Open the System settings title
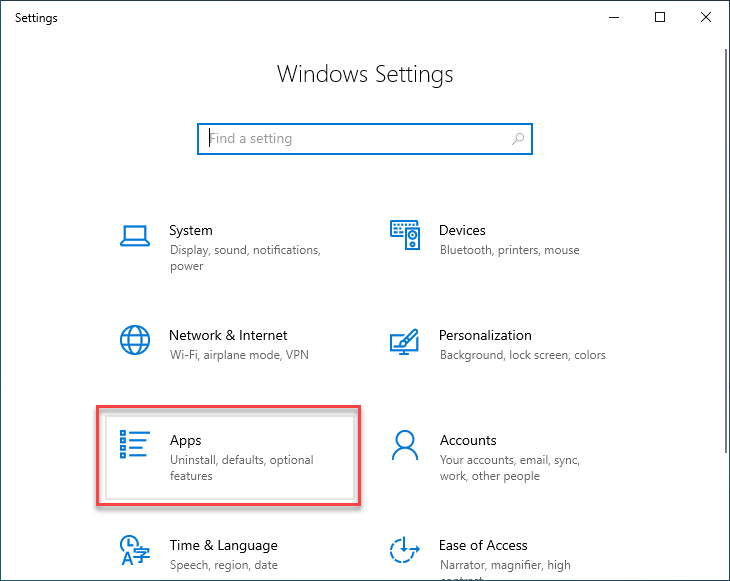The height and width of the screenshot is (581, 730). pos(191,230)
